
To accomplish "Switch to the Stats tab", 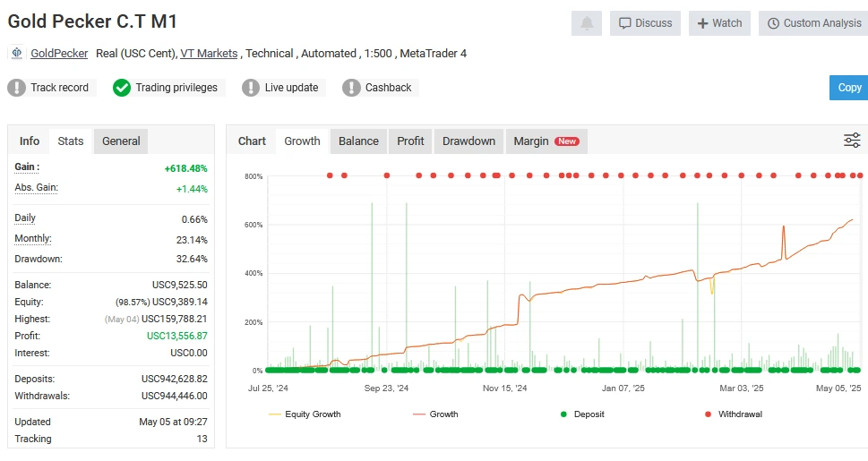I will pyautogui.click(x=71, y=141).
